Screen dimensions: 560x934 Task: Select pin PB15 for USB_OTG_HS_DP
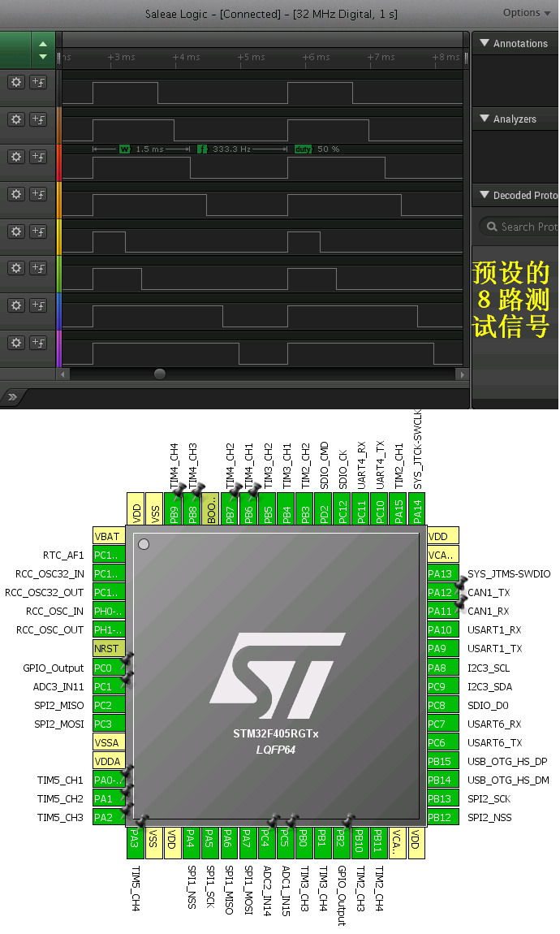pos(443,761)
